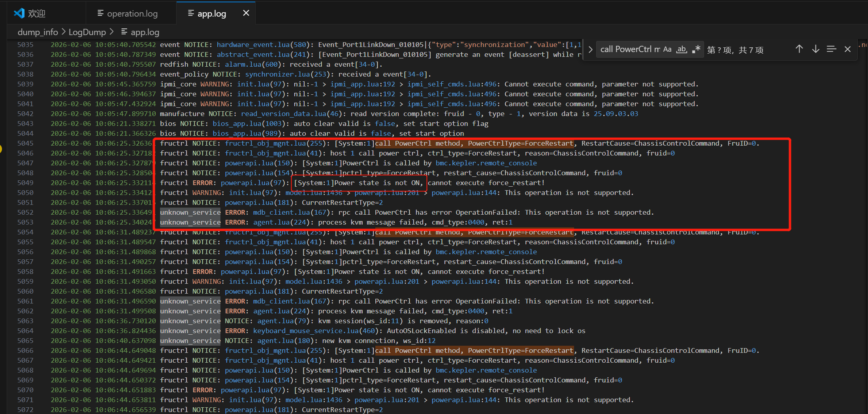Click app.log file icon in breadcrumb
Viewport: 868px width, 414px height.
point(124,32)
